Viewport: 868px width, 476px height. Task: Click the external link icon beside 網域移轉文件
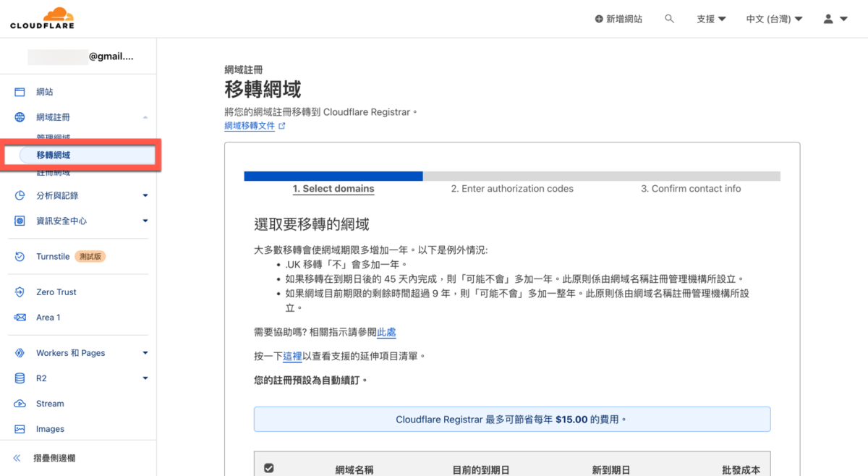tap(282, 126)
